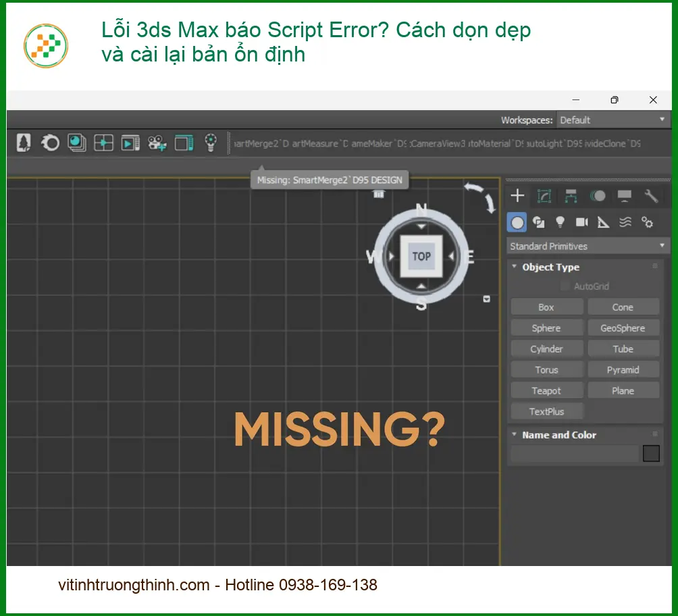Click the missing CameraView3 toolbar button
Viewport: 678px width, 616px height.
(x=437, y=143)
